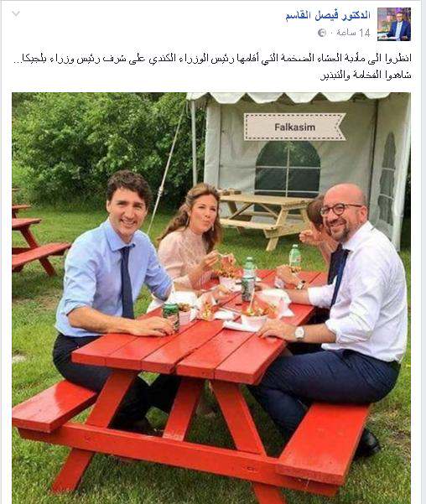Open the الدكتور فيصل القاسم page link
The width and height of the screenshot is (426, 504).
click(328, 15)
